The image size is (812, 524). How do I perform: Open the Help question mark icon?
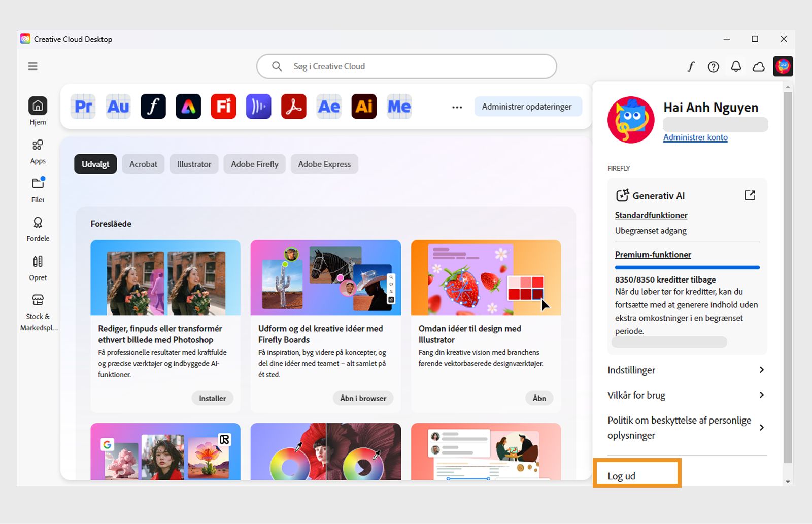tap(713, 66)
